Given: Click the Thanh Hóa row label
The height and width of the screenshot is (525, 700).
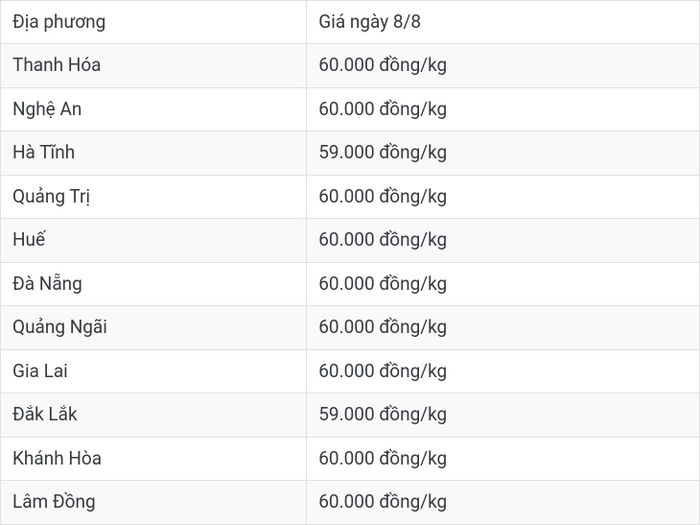Looking at the screenshot, I should (x=57, y=65).
